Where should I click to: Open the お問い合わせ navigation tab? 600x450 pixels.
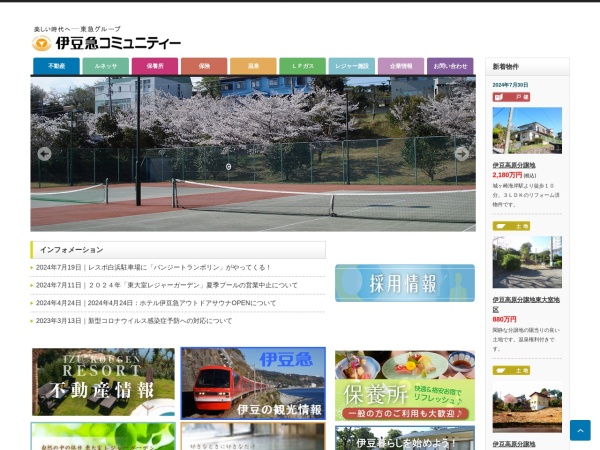(x=450, y=66)
